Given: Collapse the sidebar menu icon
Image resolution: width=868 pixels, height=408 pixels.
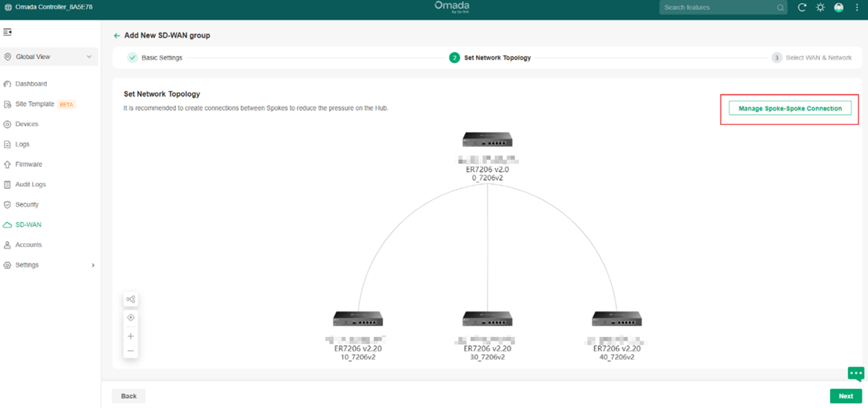Looking at the screenshot, I should 7,32.
